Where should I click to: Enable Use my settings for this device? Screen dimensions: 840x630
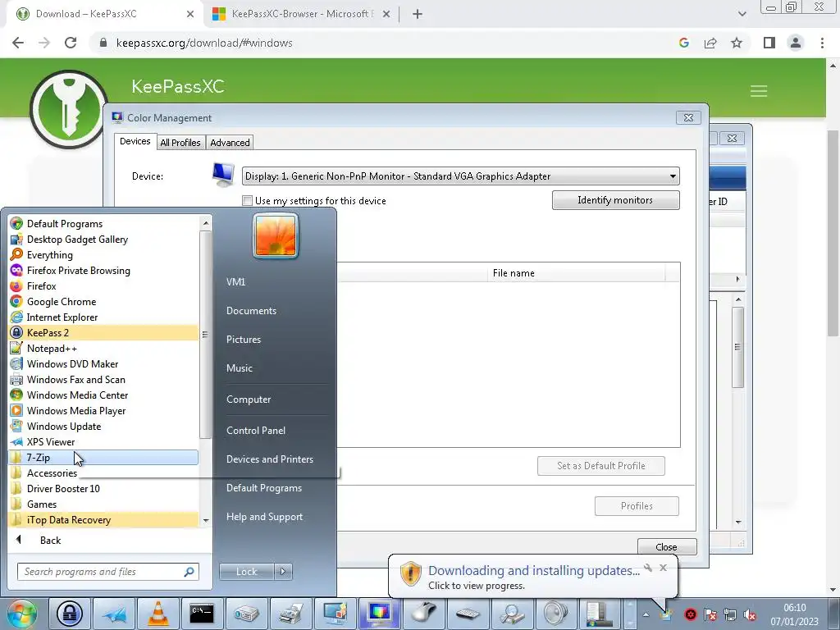click(248, 201)
